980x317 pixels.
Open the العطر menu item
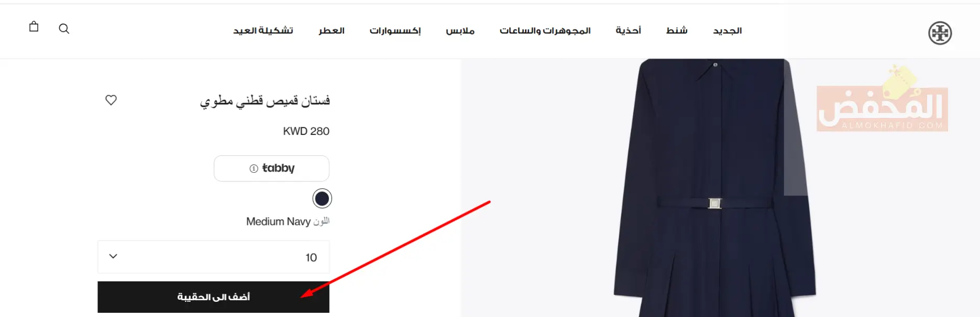click(332, 31)
